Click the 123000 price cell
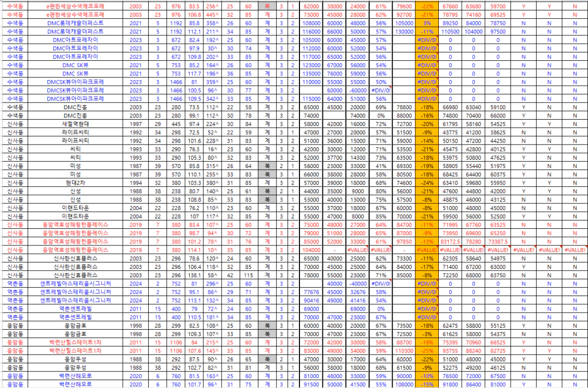The width and height of the screenshot is (588, 388). point(311,66)
